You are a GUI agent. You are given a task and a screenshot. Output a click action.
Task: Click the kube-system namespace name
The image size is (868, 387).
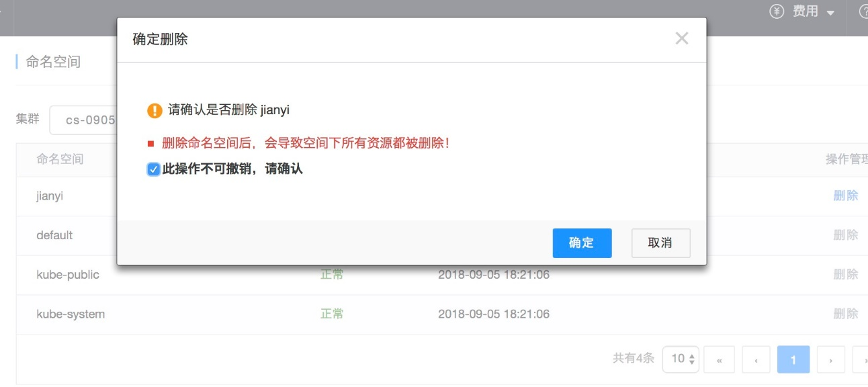[71, 314]
